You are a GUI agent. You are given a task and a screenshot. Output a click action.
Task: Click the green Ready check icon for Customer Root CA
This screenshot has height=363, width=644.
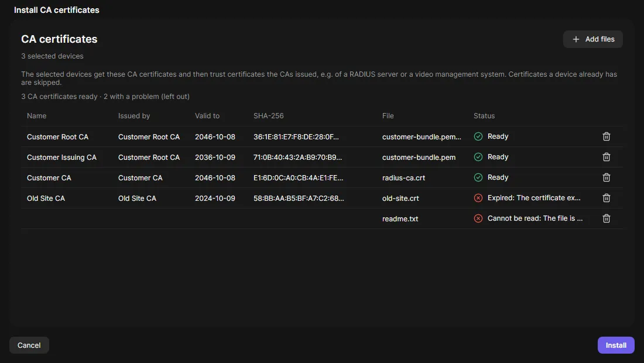pyautogui.click(x=478, y=136)
